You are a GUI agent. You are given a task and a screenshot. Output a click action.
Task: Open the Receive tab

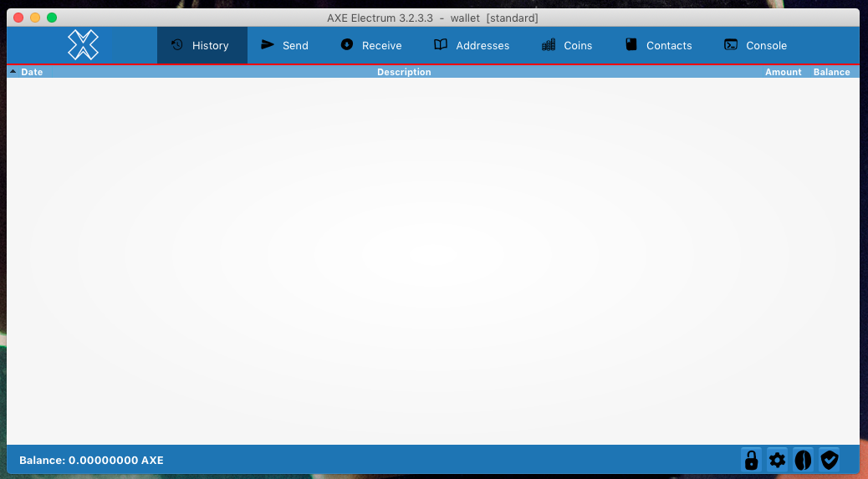[x=371, y=45]
